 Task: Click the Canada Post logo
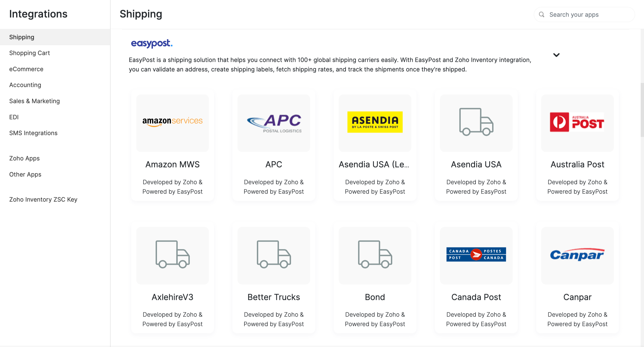tap(476, 254)
